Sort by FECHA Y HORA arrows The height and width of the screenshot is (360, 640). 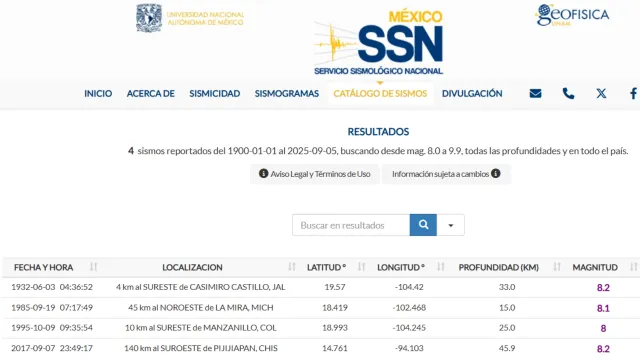coord(93,267)
